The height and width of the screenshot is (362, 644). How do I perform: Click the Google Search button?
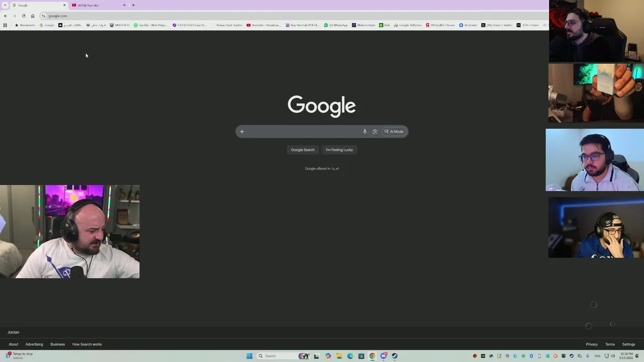click(x=302, y=150)
